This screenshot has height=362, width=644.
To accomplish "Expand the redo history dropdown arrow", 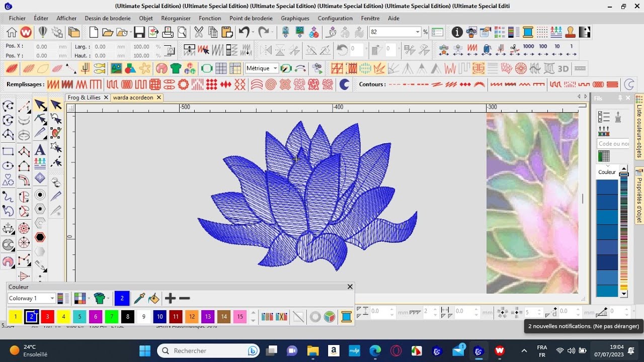I will tap(272, 33).
